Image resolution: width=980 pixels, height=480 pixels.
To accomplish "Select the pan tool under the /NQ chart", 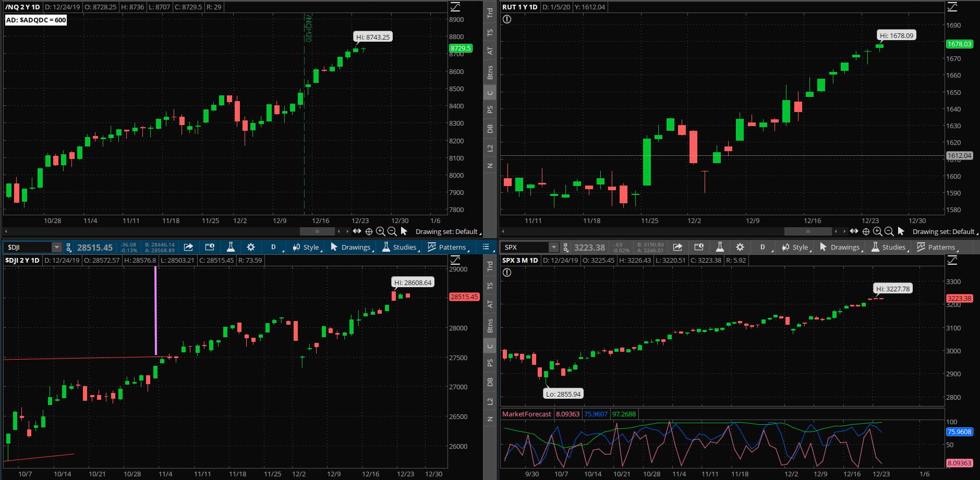I will 357,231.
